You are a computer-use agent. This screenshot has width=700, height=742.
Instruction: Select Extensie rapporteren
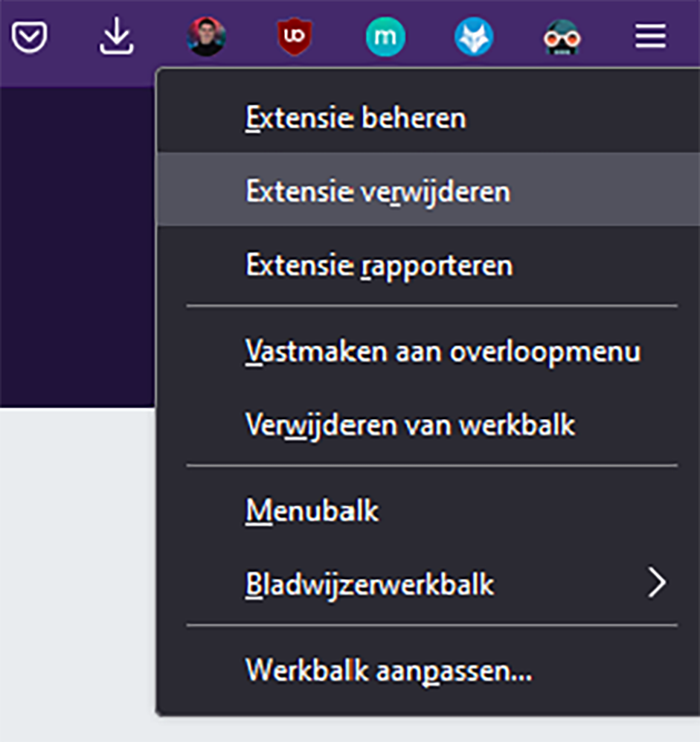point(428,264)
